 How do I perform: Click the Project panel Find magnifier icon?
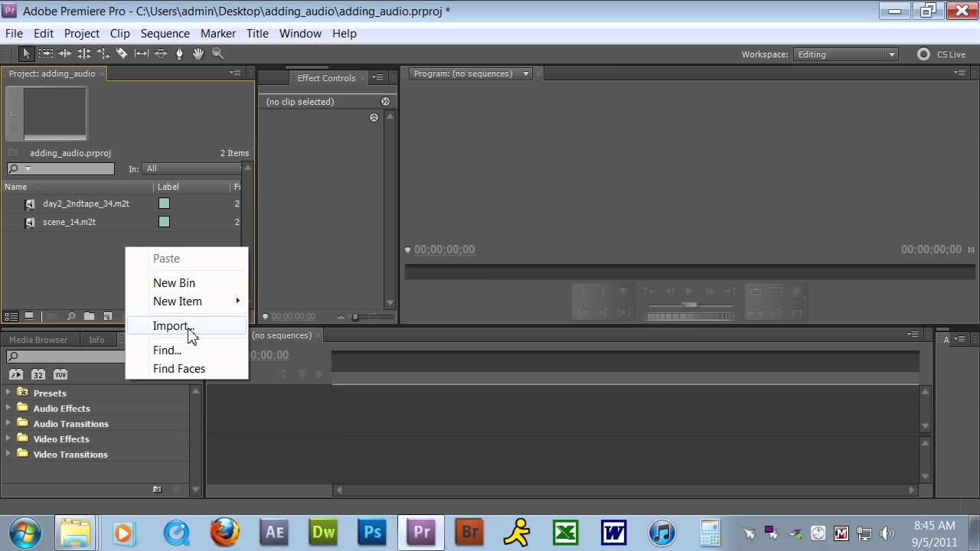tap(71, 316)
